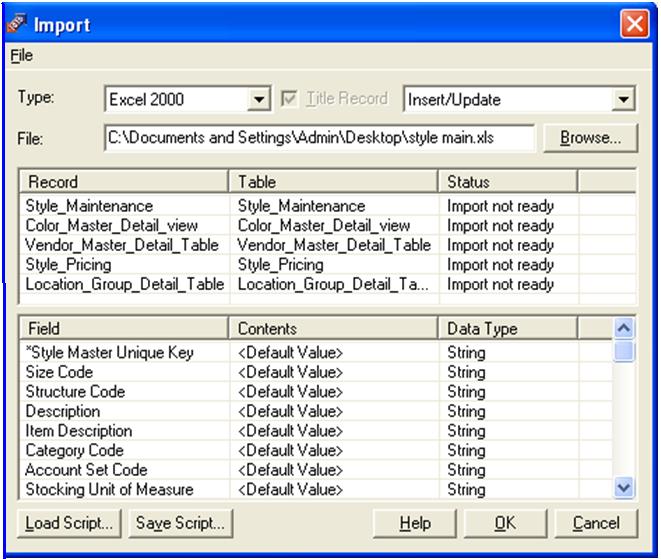Screen dimensions: 661x559
Task: Expand the Insert/Update mode dropdown
Action: (623, 99)
